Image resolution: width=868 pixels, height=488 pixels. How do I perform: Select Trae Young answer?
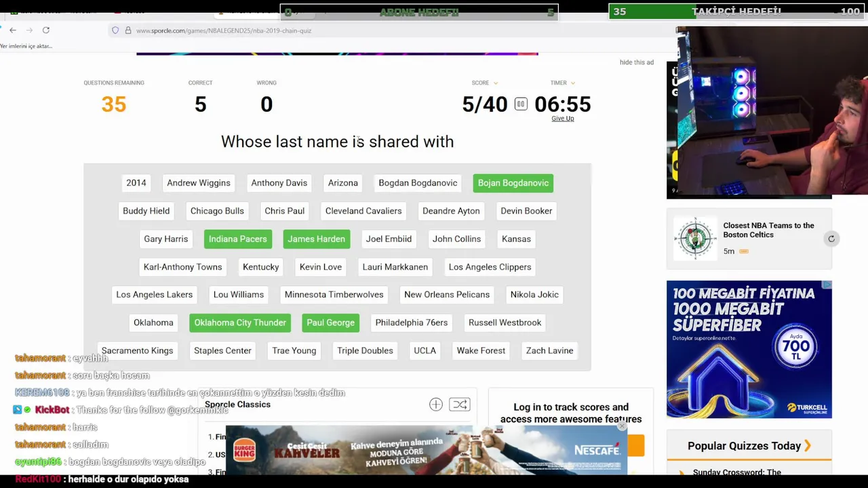[294, 350]
